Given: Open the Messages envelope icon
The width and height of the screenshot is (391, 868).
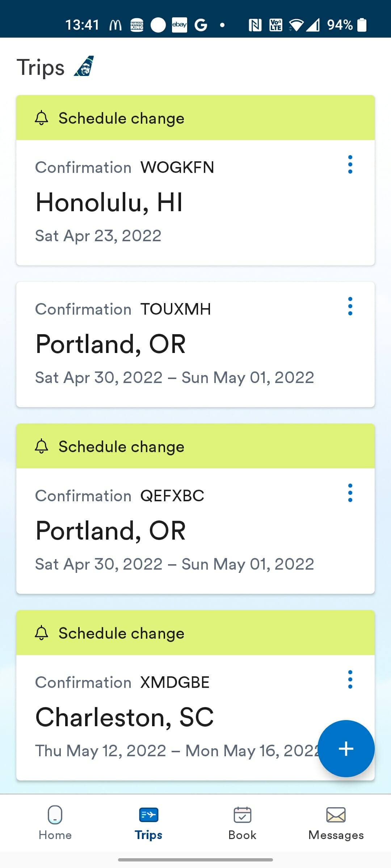Looking at the screenshot, I should [336, 816].
